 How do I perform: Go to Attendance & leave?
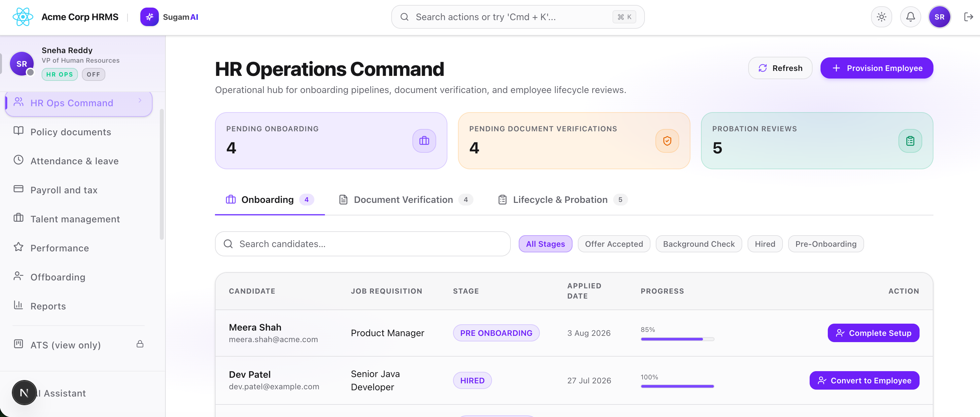coord(79,161)
